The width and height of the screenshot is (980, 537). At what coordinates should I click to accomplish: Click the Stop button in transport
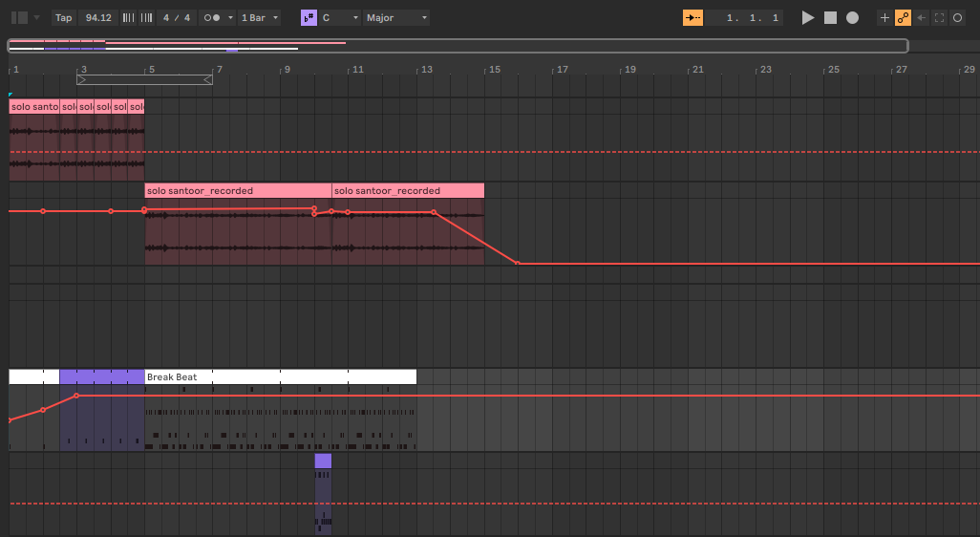coord(830,17)
